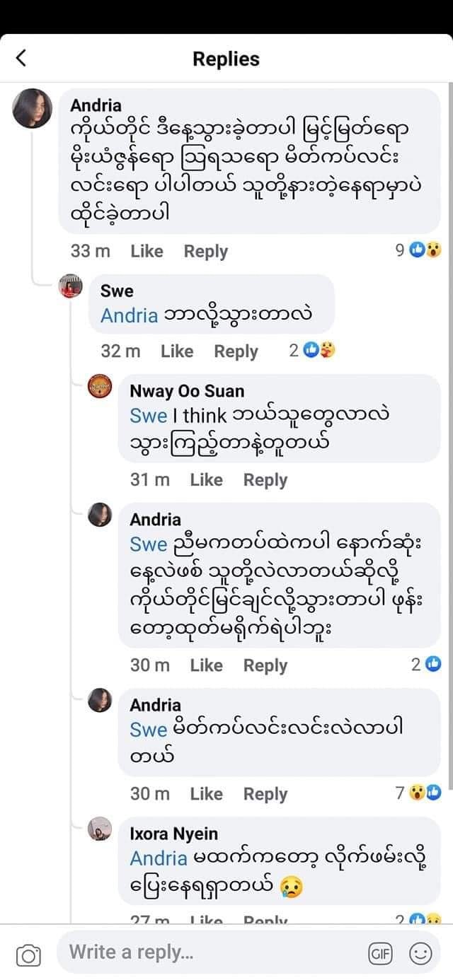Open Ixora Nyein's profile from her name
This screenshot has height=980, width=453.
click(174, 834)
